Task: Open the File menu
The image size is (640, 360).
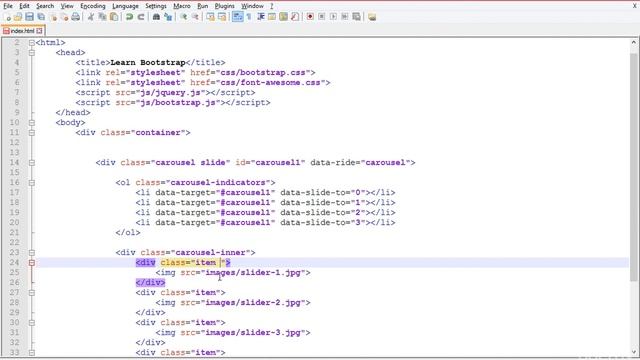Action: (8, 6)
